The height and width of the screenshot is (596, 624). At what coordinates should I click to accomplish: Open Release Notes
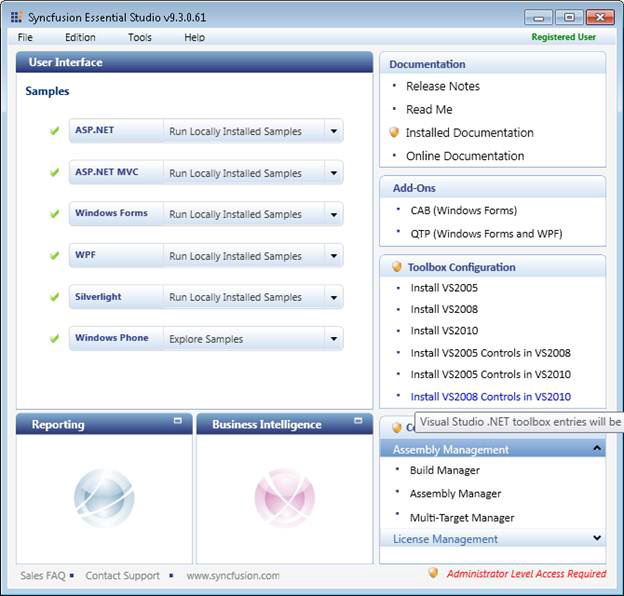click(x=443, y=86)
